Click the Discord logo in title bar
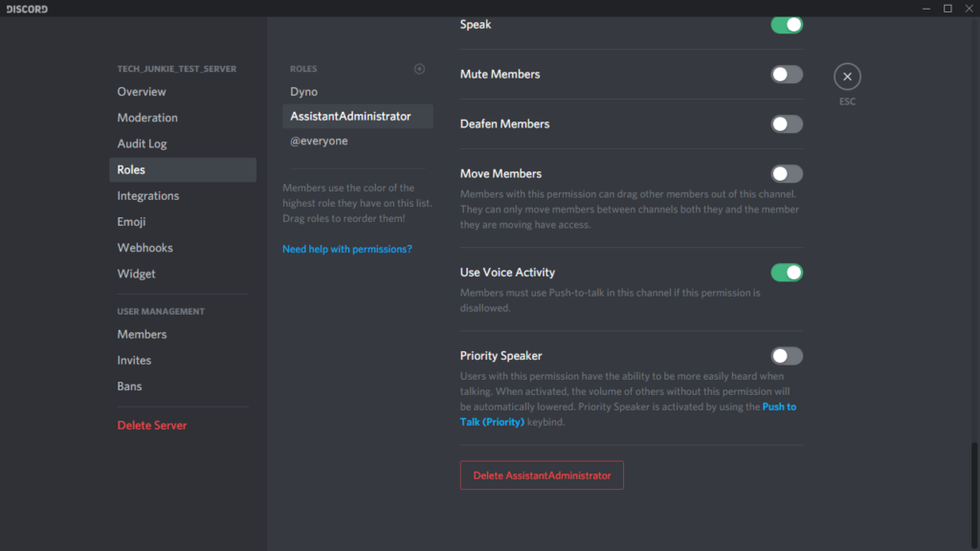This screenshot has width=980, height=551. click(x=27, y=9)
